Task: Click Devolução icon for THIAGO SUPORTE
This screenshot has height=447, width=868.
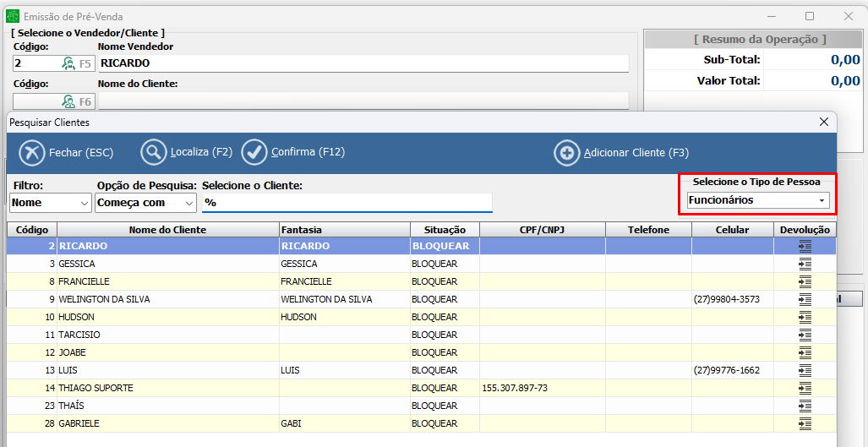Action: click(805, 388)
